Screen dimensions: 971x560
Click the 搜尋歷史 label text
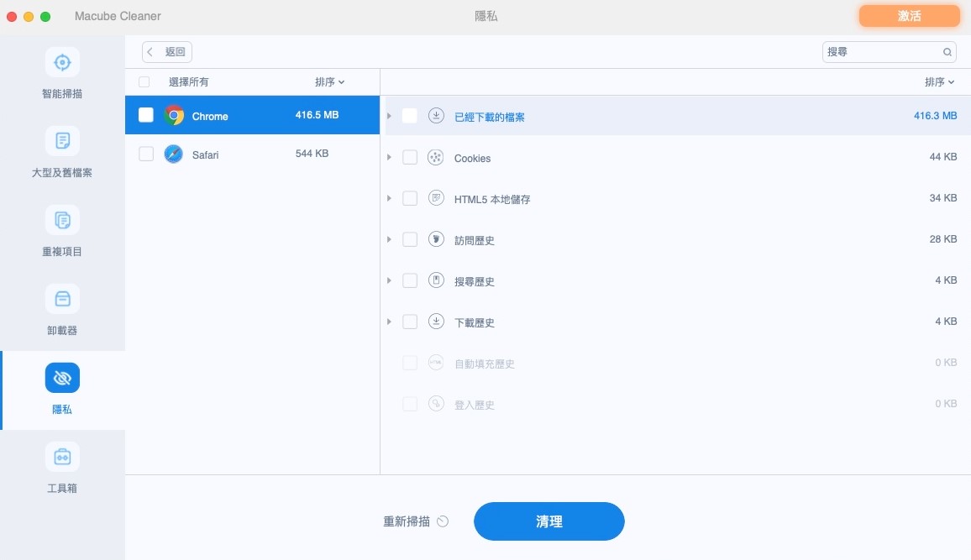[475, 281]
